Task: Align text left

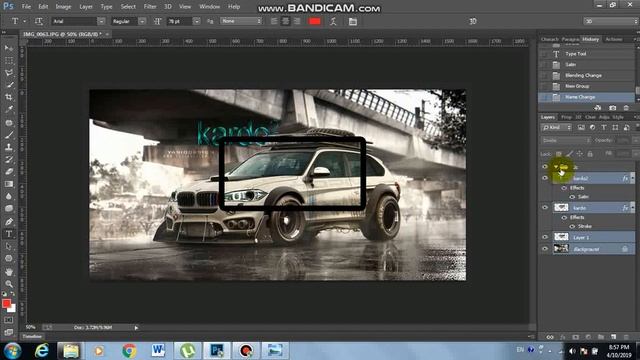Action: point(274,21)
